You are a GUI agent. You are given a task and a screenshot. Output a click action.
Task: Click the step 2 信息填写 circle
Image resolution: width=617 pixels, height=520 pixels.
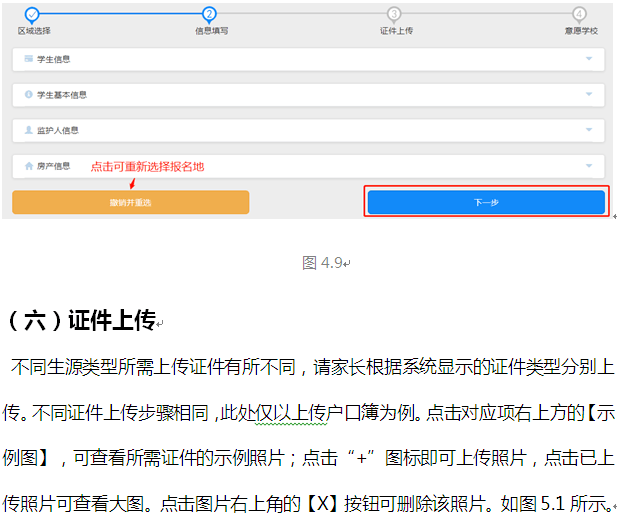(x=209, y=14)
